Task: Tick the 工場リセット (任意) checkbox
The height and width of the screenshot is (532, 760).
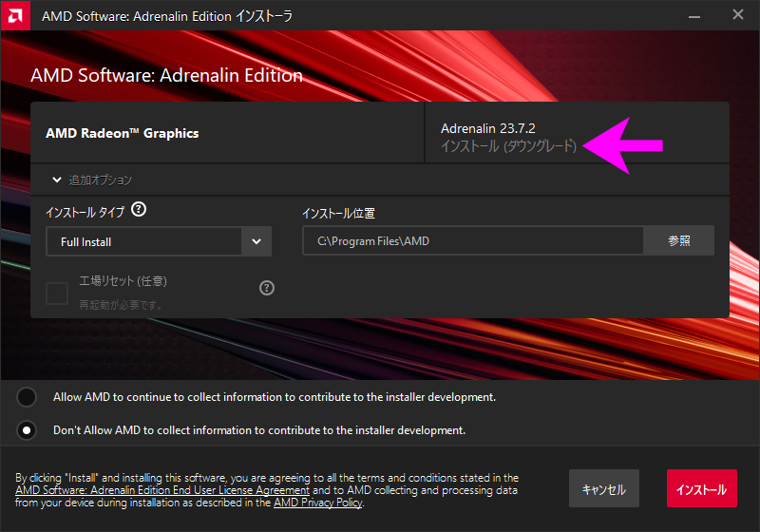Action: point(57,294)
